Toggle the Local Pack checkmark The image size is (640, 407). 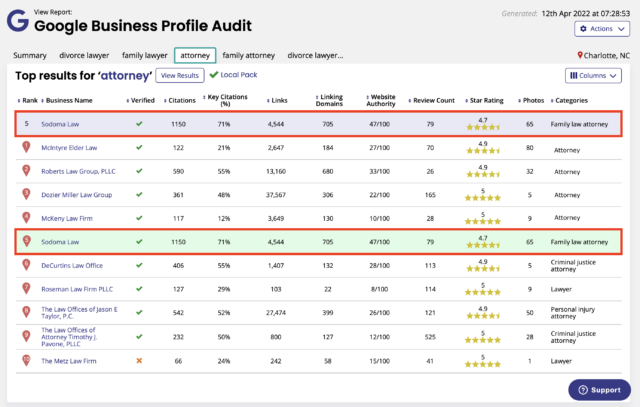(x=214, y=75)
